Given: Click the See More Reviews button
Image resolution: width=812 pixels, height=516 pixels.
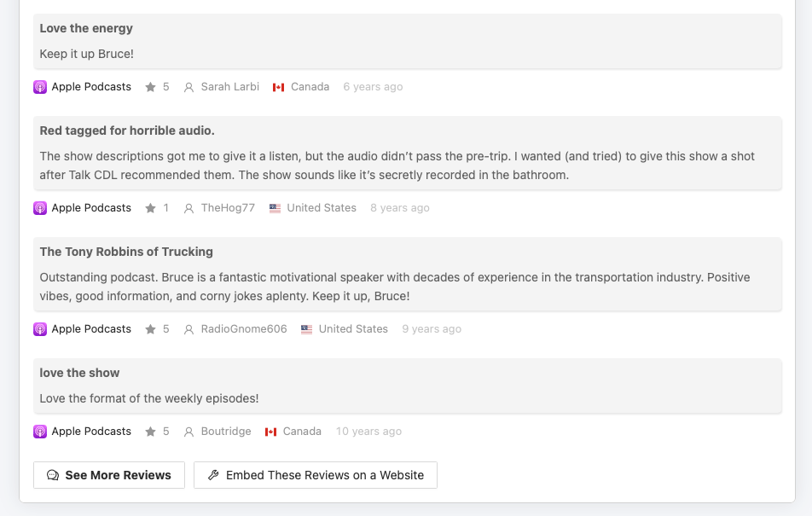Looking at the screenshot, I should 109,475.
